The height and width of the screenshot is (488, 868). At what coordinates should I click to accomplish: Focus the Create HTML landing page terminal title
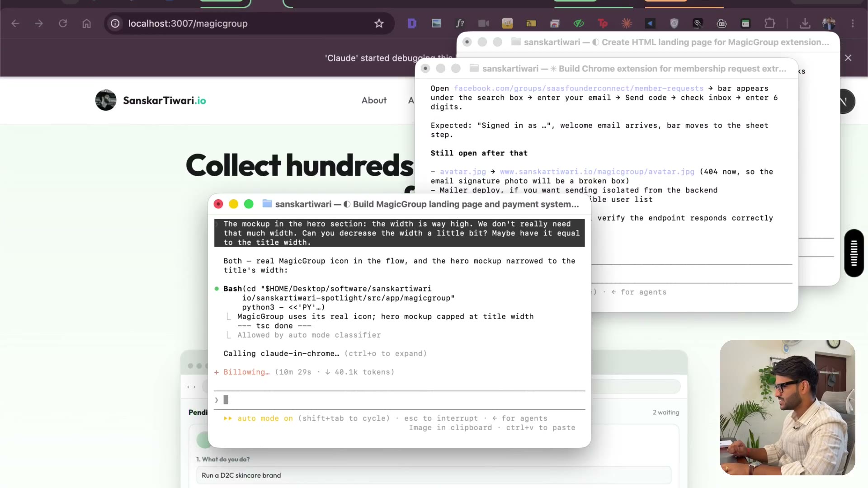pos(677,42)
